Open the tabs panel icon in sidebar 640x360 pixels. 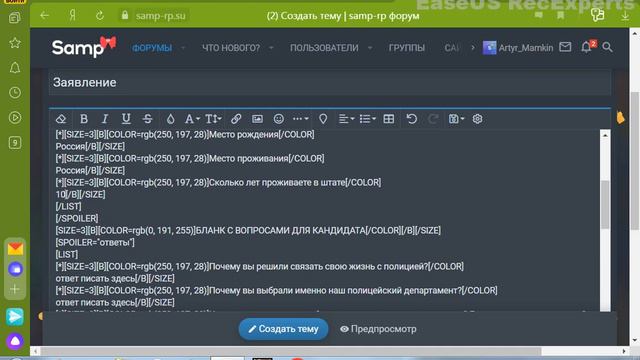tap(15, 18)
